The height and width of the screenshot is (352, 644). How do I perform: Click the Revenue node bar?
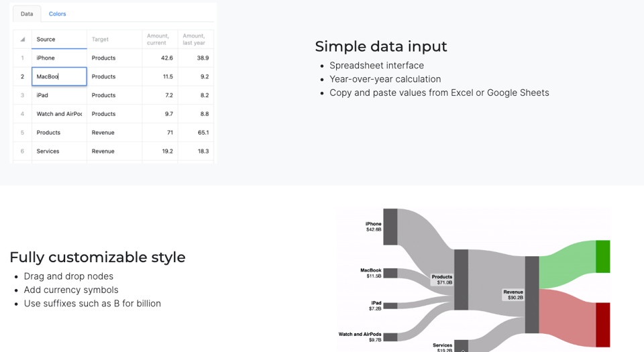[x=532, y=294]
